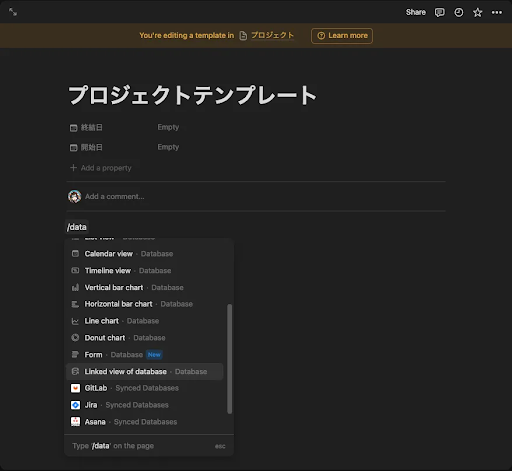Click the page icon beside プロジェクト

[x=243, y=35]
